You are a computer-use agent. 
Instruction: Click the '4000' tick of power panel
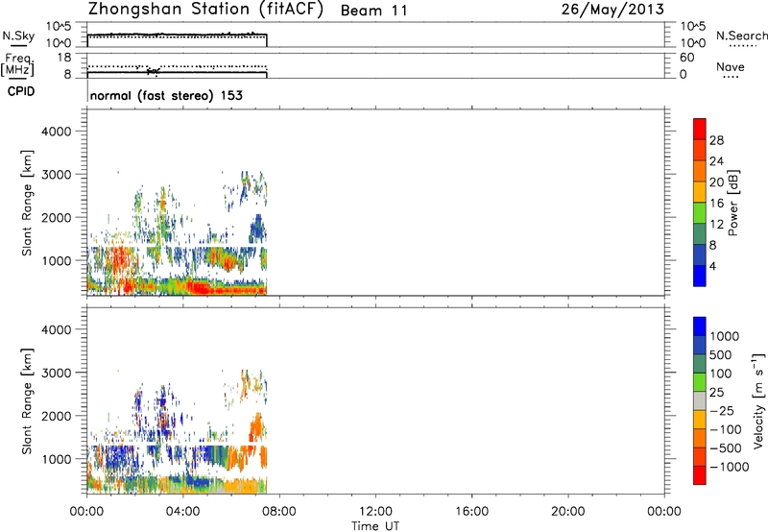coord(57,132)
